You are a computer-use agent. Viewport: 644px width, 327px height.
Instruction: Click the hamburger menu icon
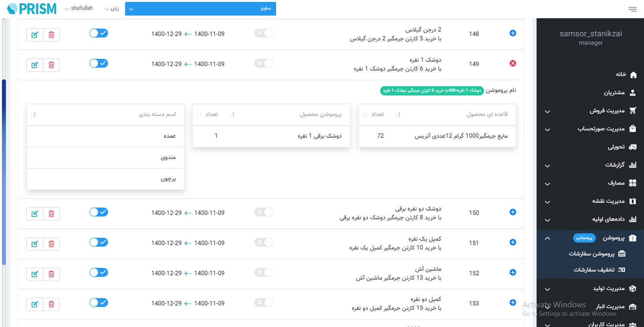pyautogui.click(x=632, y=9)
